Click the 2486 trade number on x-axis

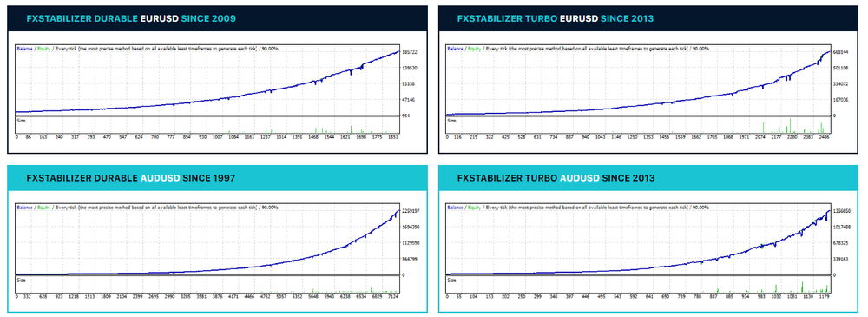(x=825, y=136)
